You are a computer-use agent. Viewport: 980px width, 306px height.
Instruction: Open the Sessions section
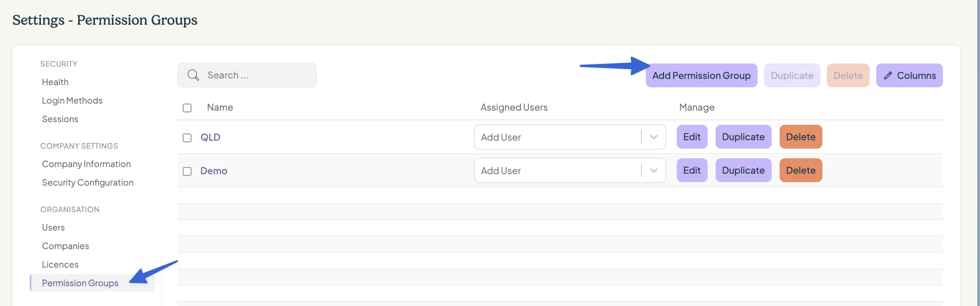60,119
